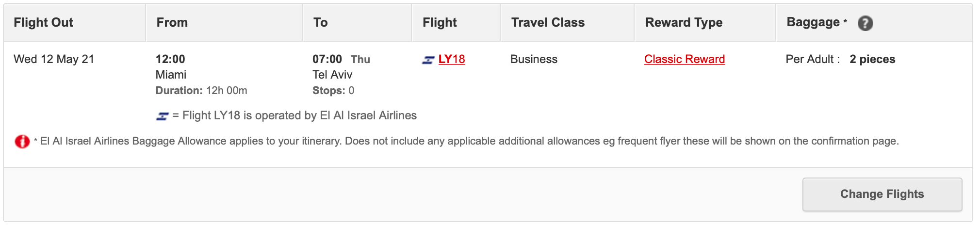Click the Reward Type column header
980x227 pixels.
click(684, 22)
